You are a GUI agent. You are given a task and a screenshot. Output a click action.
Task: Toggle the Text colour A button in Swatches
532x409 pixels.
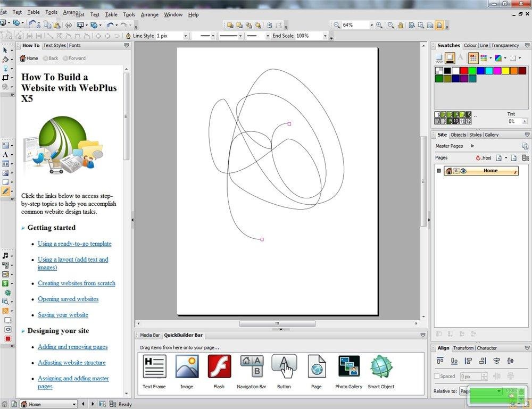[x=460, y=57]
